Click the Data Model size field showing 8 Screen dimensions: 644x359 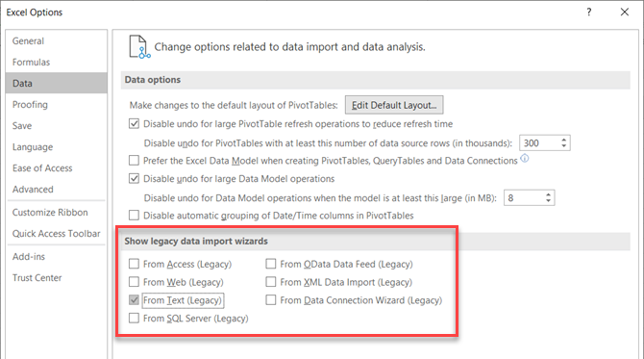pos(523,198)
